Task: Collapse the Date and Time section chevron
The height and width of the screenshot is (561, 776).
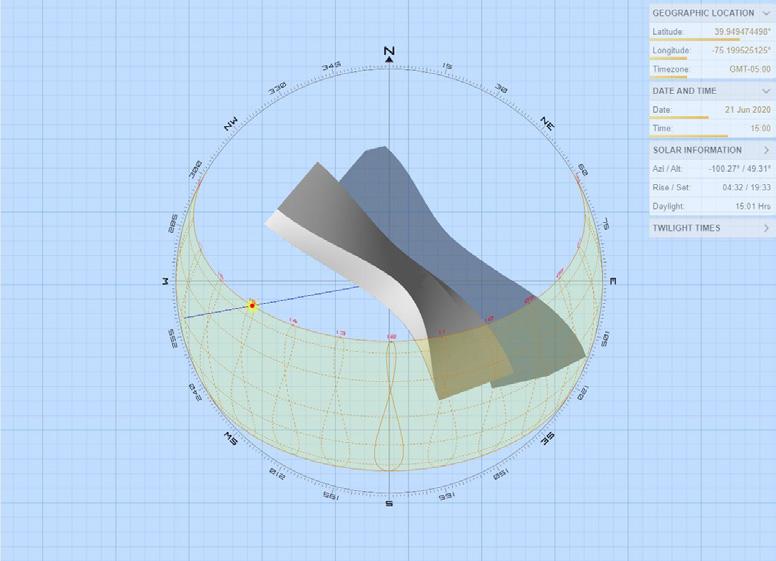Action: click(766, 91)
